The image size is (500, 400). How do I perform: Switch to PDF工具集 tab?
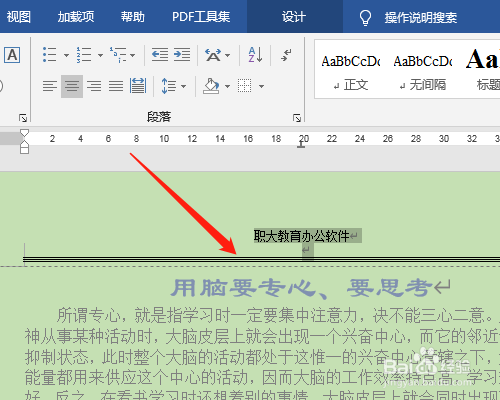click(x=201, y=17)
